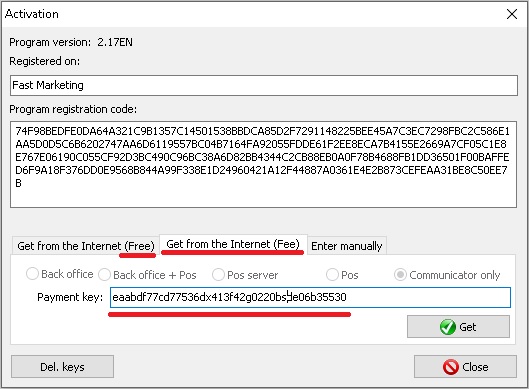Click the Activation window title text

32,14
